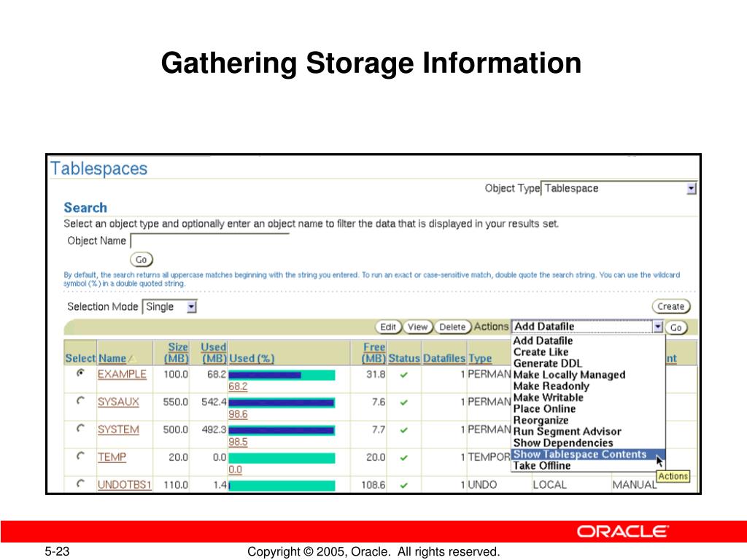Sort by the Datafiles column header

[x=444, y=358]
